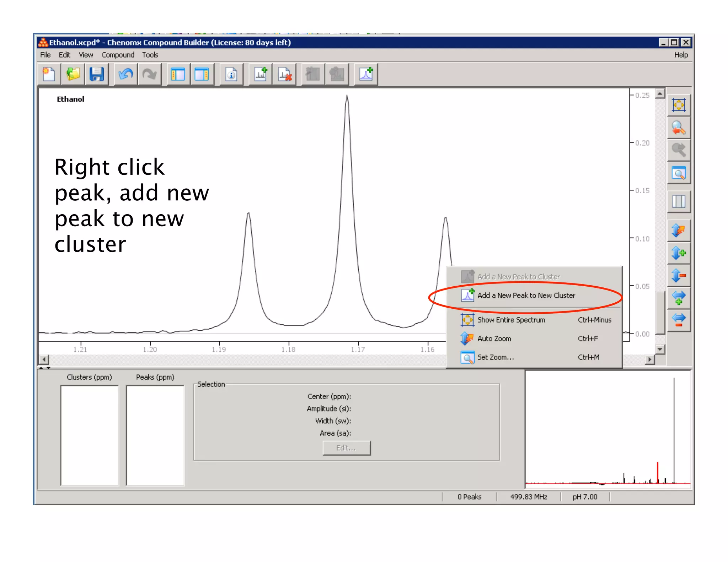Click the first grayed-out cluster toolbar icon
The width and height of the screenshot is (728, 562).
tap(313, 74)
